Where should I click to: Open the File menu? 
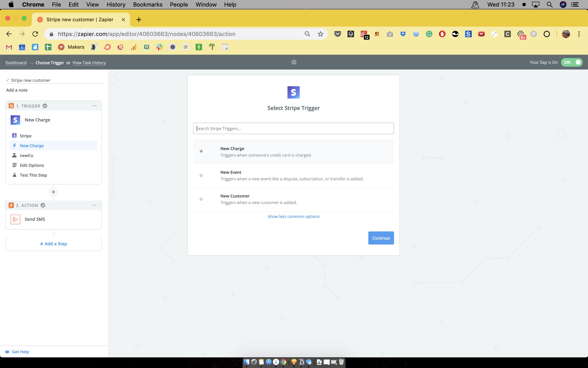[x=56, y=4]
